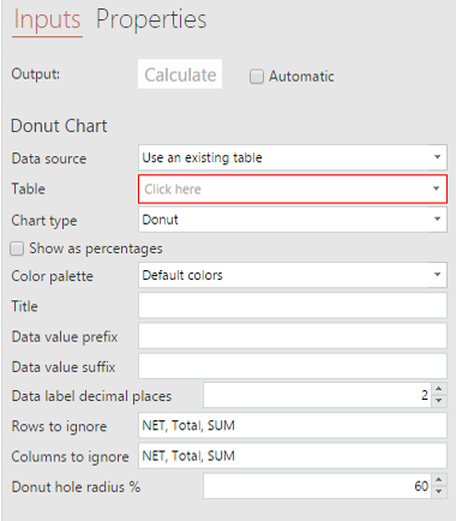Click the Donut hole radius value field
Screen dimensions: 456x521
318,486
